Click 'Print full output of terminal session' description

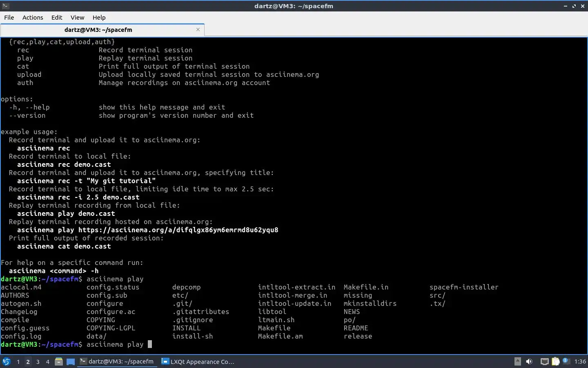(x=174, y=66)
